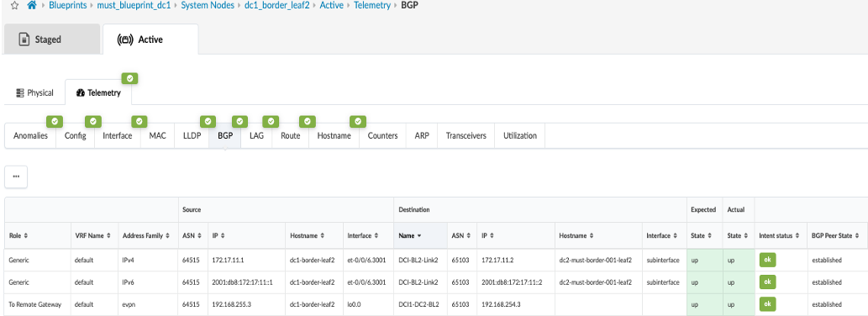Open the three-dots options button
Image resolution: width=868 pixels, height=316 pixels.
point(16,176)
